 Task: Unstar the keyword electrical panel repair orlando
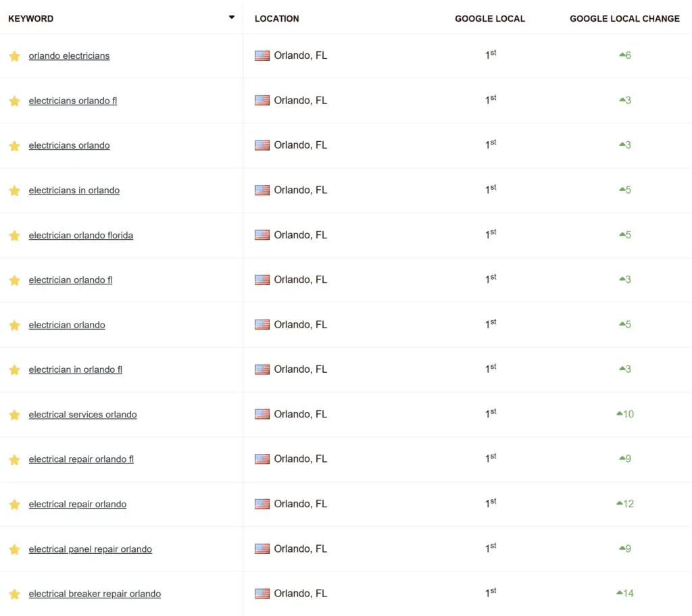point(14,548)
